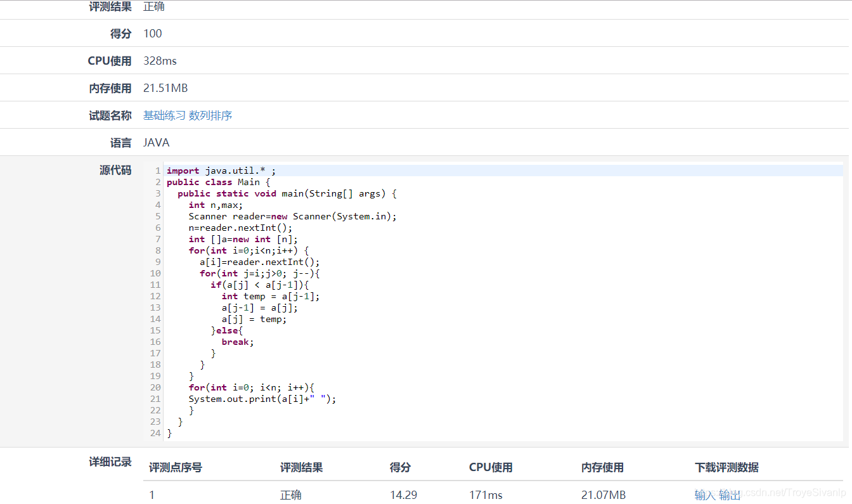Click code line int temp = a[j-1];
This screenshot has width=852, height=504.
pos(271,296)
